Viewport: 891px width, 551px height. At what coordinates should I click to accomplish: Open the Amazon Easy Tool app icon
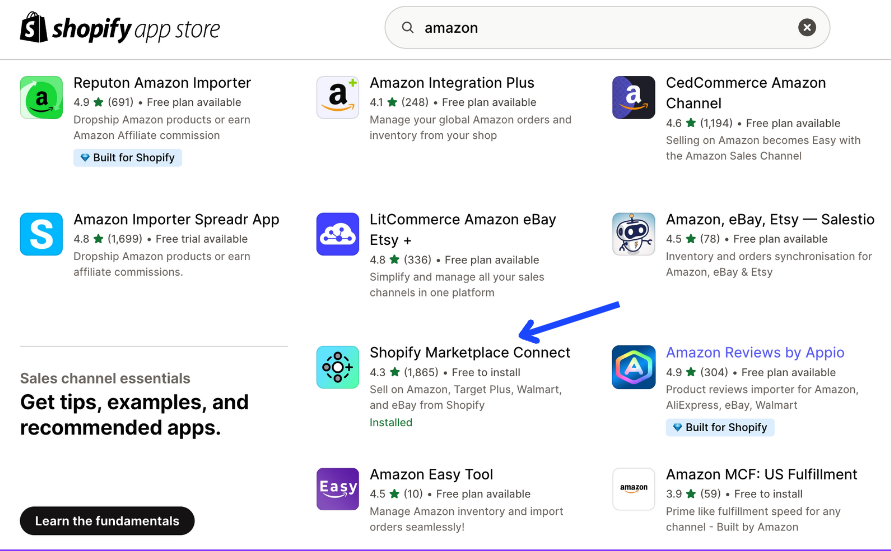pyautogui.click(x=338, y=489)
